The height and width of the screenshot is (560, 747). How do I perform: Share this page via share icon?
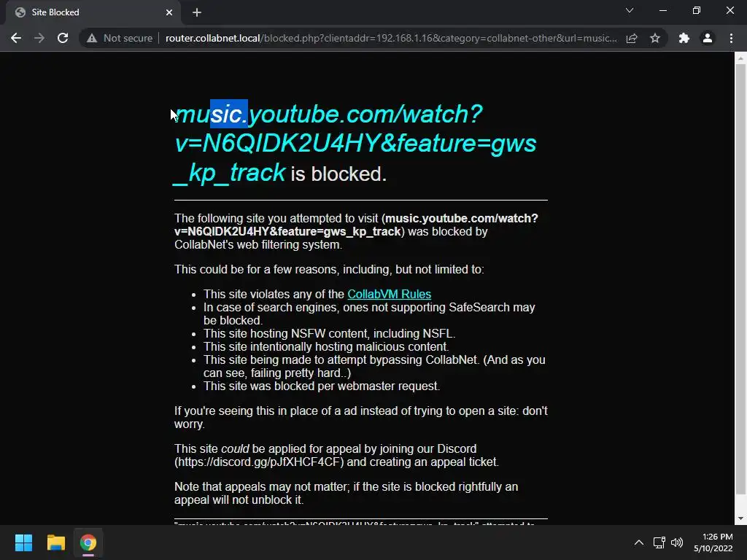(x=632, y=38)
